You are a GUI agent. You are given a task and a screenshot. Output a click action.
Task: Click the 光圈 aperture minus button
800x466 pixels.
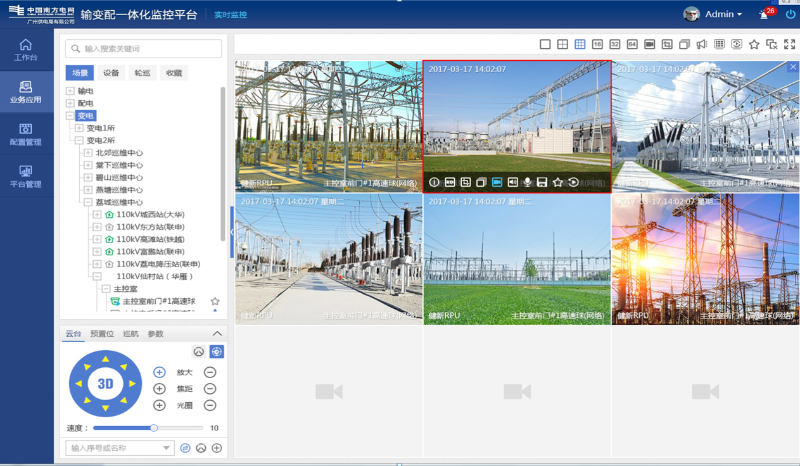[210, 405]
